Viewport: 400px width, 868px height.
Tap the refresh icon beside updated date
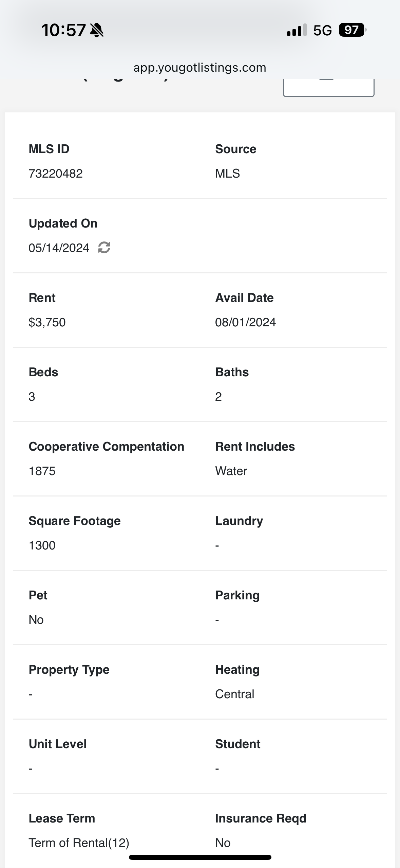point(104,248)
